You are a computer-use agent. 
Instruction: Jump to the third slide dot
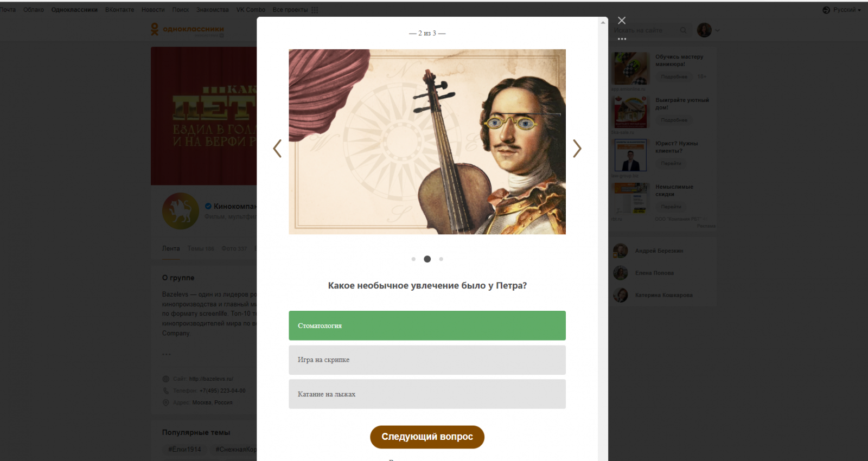(x=441, y=259)
